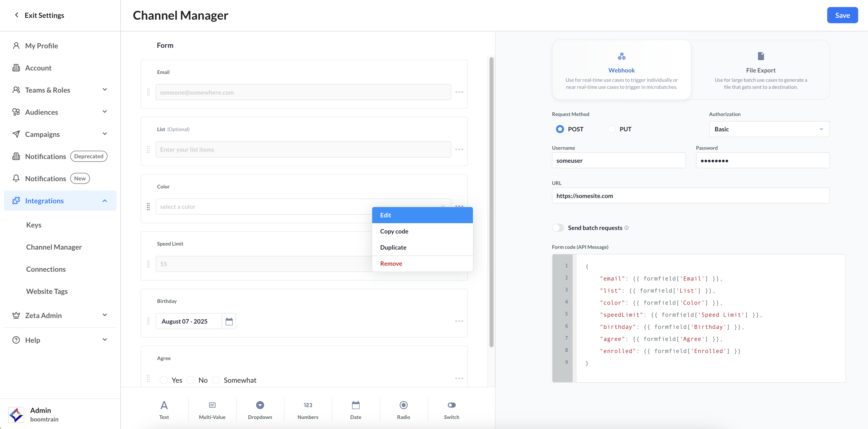The height and width of the screenshot is (429, 868).
Task: Click the Save button
Action: tap(842, 15)
